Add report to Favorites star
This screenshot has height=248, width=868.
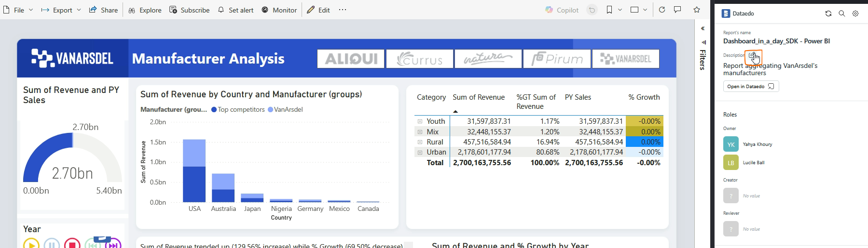(x=697, y=10)
